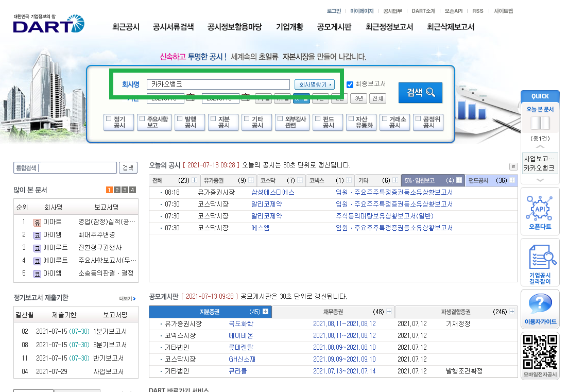Click the 로그인 link

tap(334, 11)
